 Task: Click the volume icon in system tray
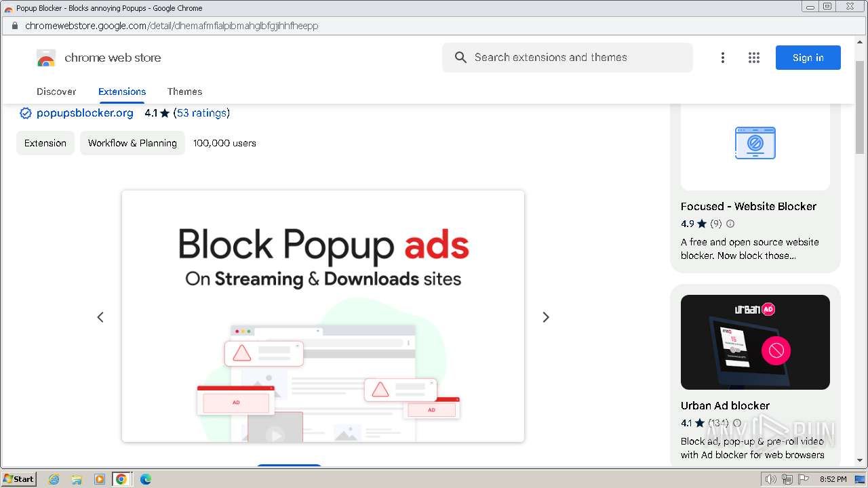click(771, 479)
